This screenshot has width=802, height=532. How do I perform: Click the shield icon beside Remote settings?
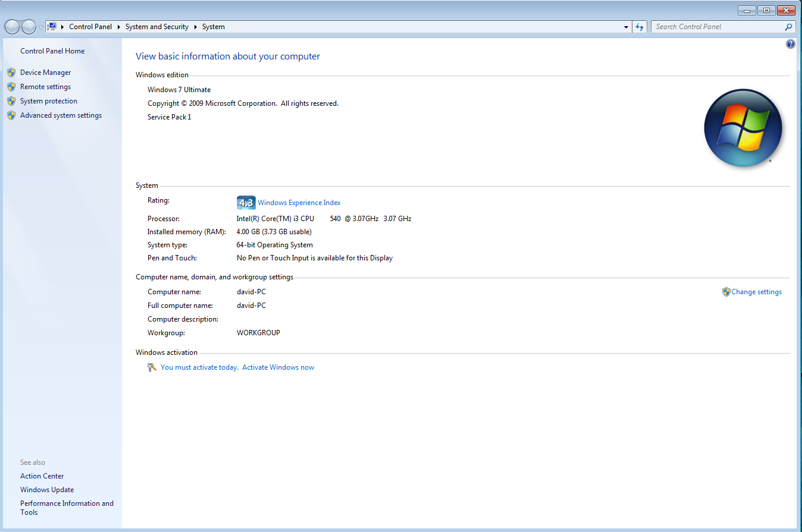point(11,87)
